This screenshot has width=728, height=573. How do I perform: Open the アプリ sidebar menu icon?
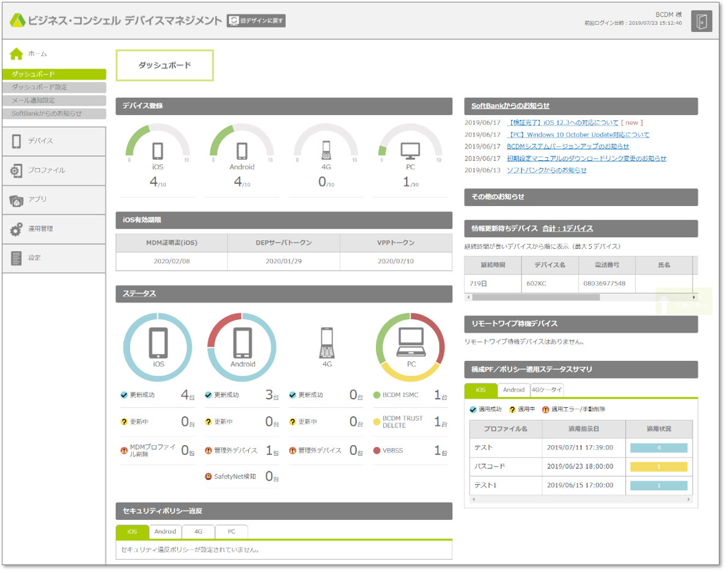click(17, 200)
